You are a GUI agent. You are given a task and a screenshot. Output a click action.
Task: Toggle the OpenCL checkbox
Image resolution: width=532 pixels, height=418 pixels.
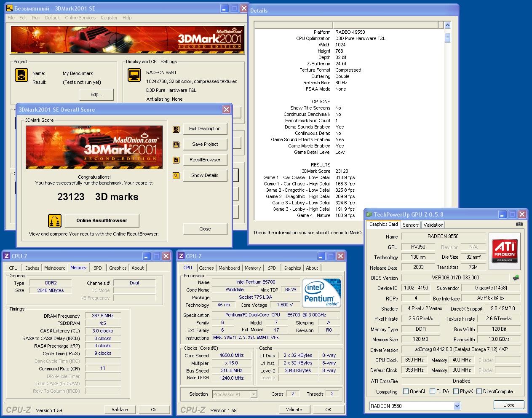[406, 391]
